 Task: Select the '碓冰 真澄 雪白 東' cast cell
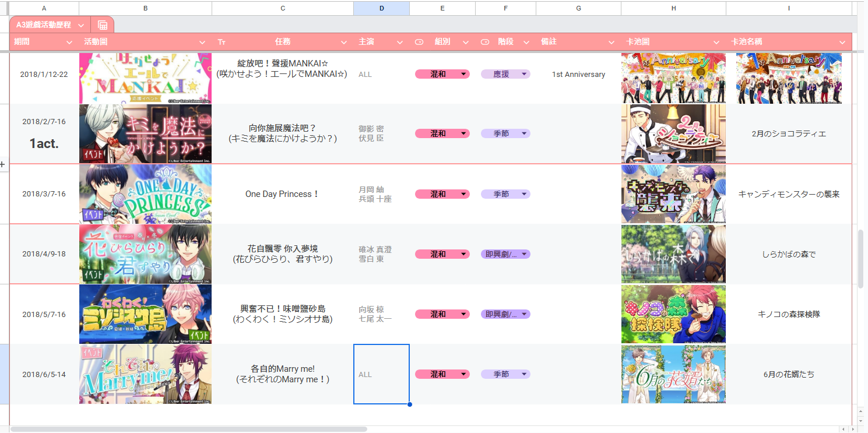click(381, 254)
